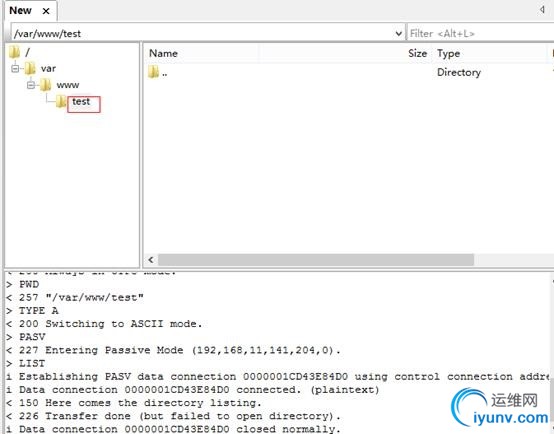The width and height of the screenshot is (554, 434).
Task: Select the test folder in tree
Action: click(81, 102)
